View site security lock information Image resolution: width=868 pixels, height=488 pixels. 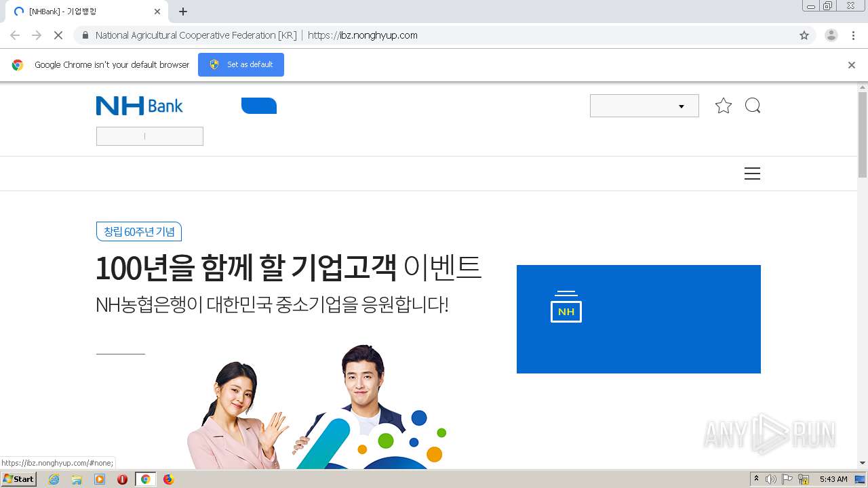85,35
